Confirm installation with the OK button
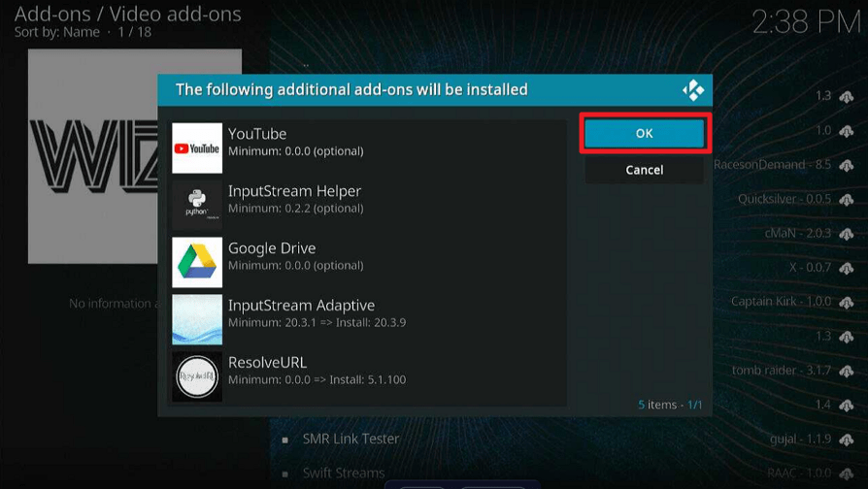The height and width of the screenshot is (489, 868). click(x=645, y=133)
